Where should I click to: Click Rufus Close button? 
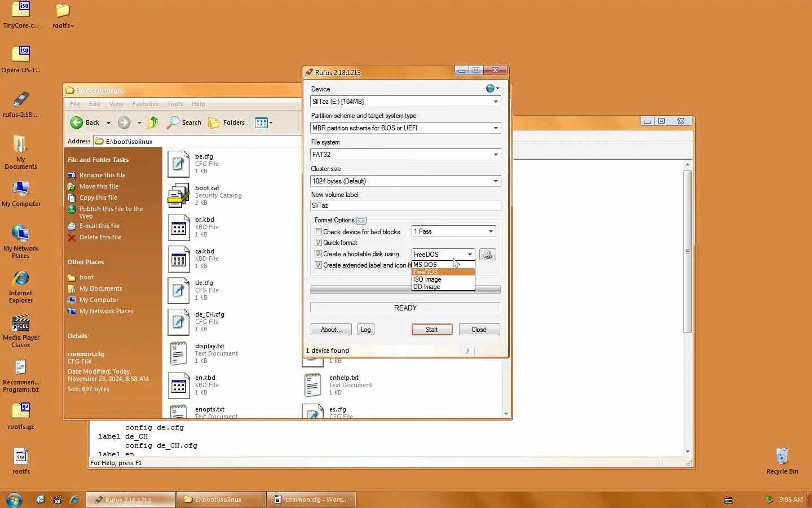tap(479, 330)
